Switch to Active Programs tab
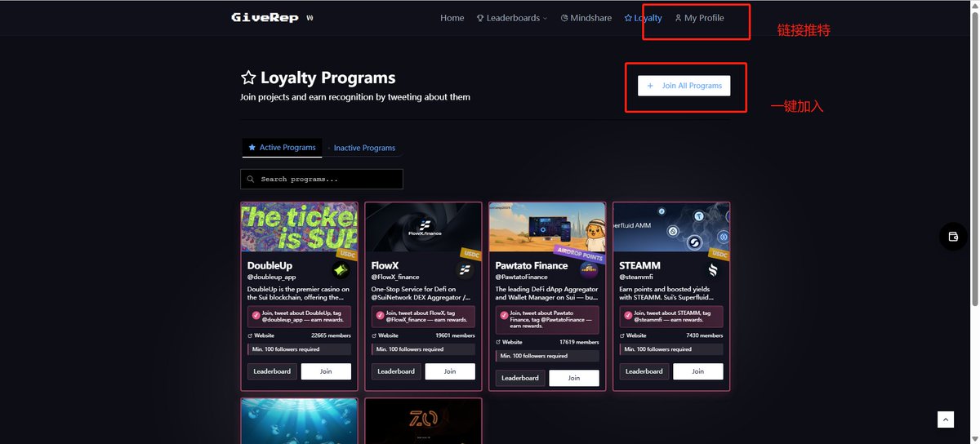This screenshot has height=444, width=980. pyautogui.click(x=282, y=148)
